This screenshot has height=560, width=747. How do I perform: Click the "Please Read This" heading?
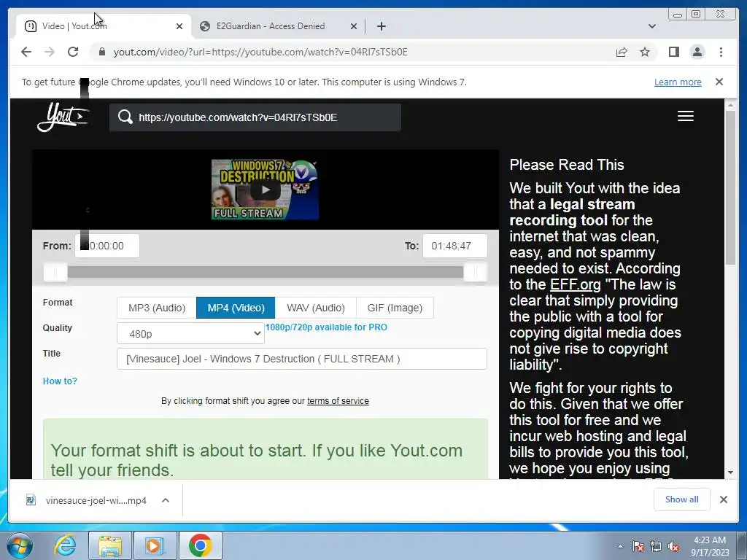[566, 165]
